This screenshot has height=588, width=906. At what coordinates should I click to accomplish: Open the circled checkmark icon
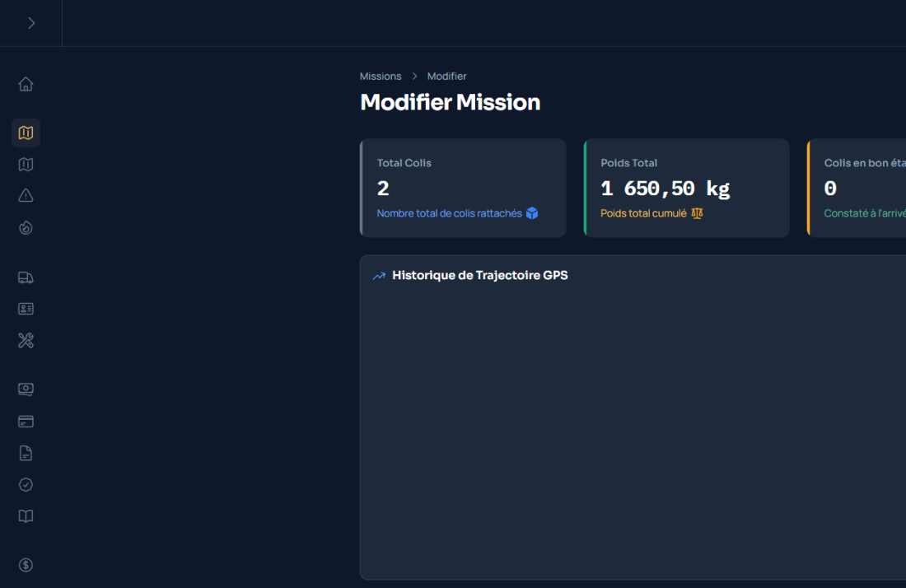[26, 484]
